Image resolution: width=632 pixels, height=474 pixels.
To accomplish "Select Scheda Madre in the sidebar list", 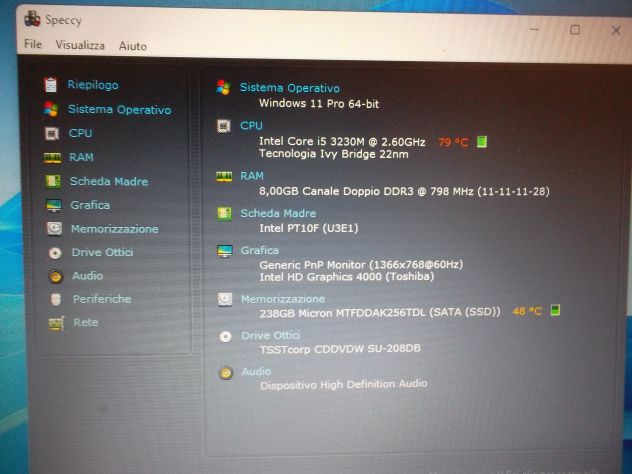I will tap(109, 181).
